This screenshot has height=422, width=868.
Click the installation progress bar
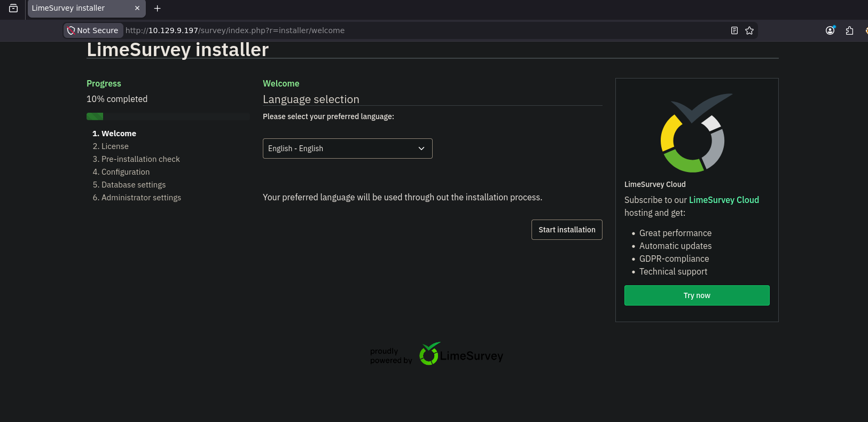[x=168, y=116]
